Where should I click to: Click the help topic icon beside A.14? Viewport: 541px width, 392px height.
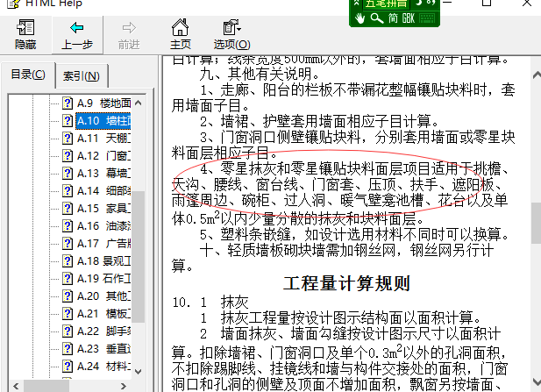68,190
